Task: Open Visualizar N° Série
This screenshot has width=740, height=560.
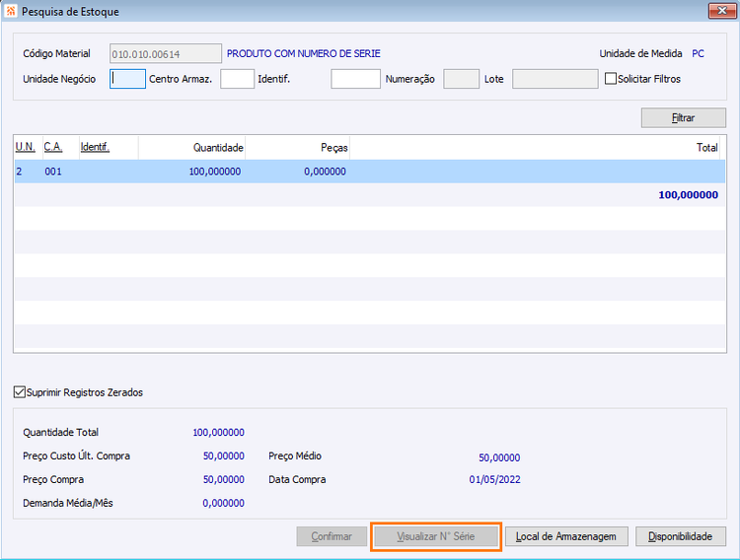Action: pos(435,536)
